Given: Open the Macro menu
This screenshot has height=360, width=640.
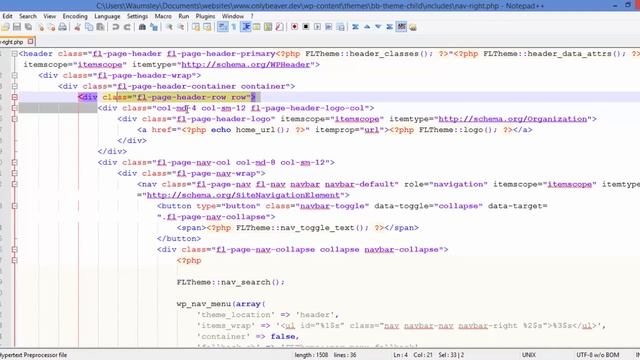Looking at the screenshot, I should pos(163,16).
